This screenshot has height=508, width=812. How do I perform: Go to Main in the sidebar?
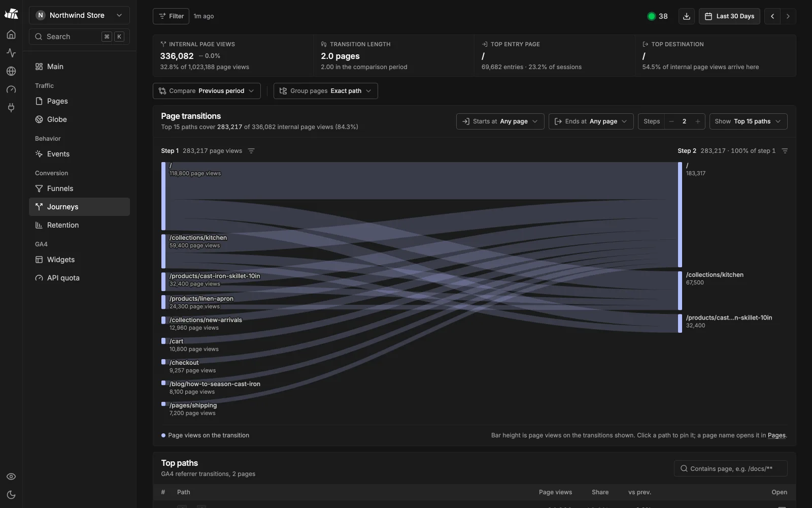pyautogui.click(x=79, y=67)
